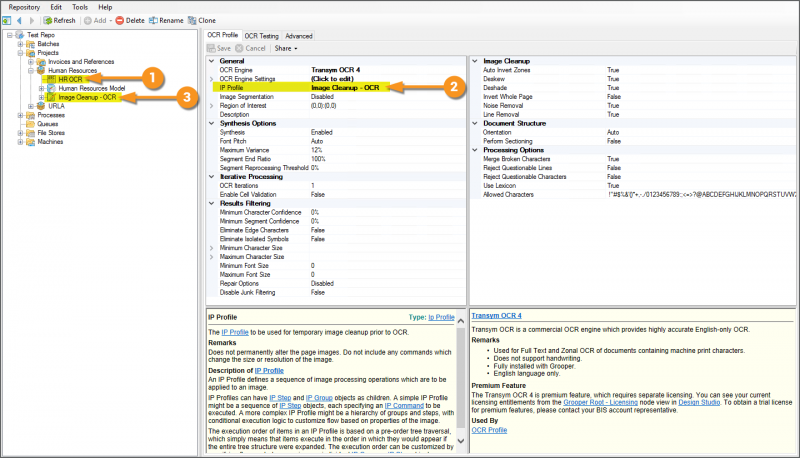Expand the OCR Engine Settings property

tap(211, 79)
